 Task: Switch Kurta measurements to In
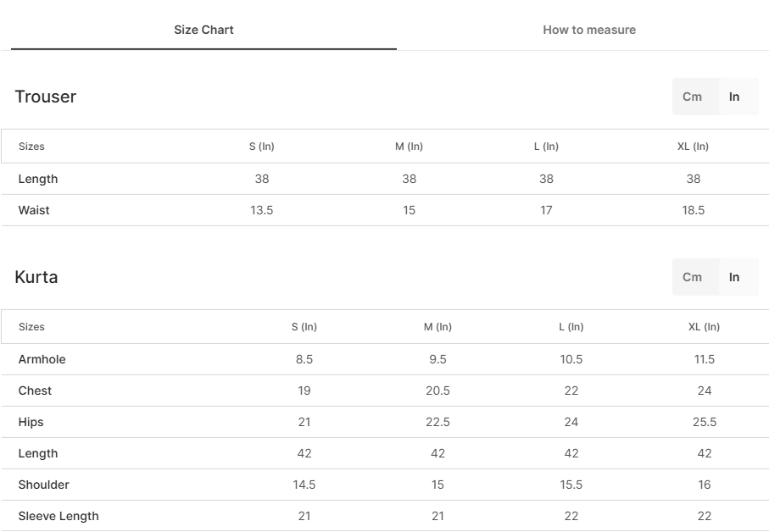click(x=733, y=277)
